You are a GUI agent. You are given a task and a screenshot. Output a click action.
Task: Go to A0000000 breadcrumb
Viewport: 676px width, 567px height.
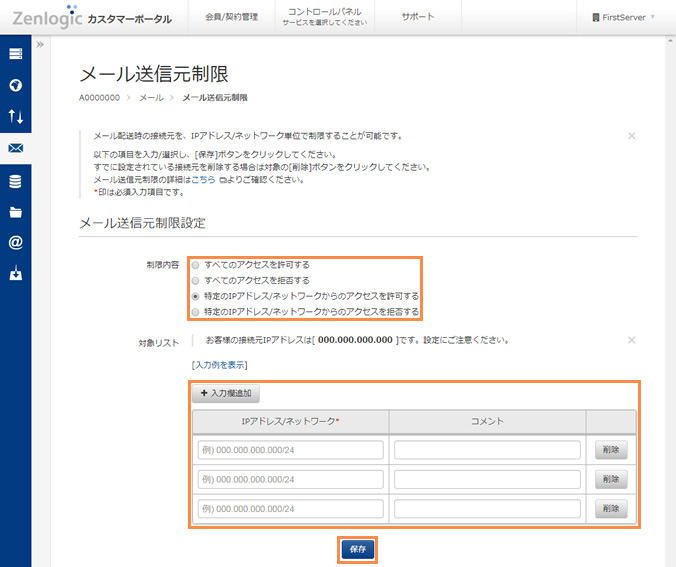point(99,98)
